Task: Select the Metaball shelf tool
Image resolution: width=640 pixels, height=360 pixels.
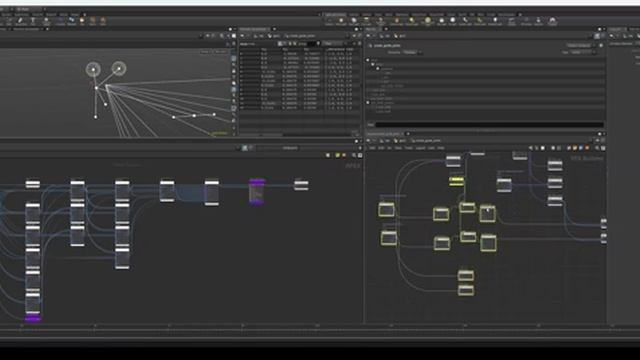Action: [71, 21]
